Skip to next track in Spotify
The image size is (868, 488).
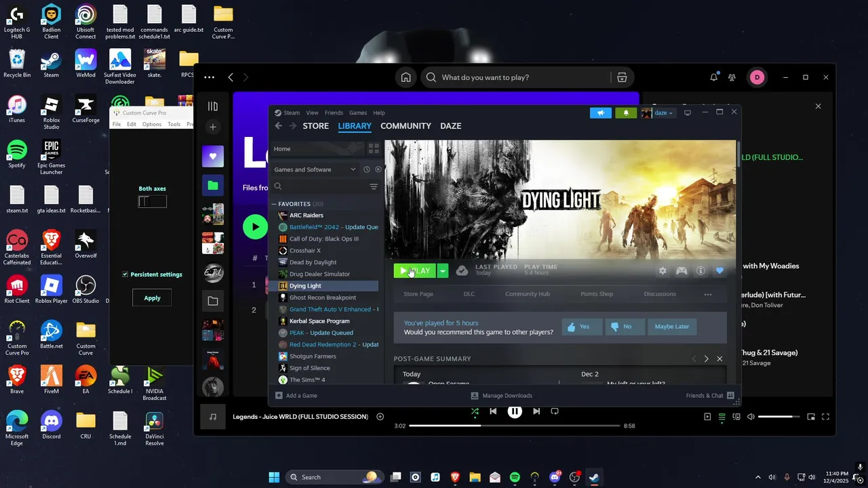[x=536, y=411]
